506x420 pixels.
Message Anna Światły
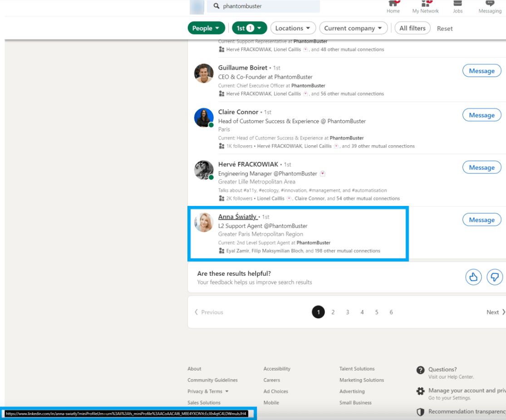click(481, 220)
